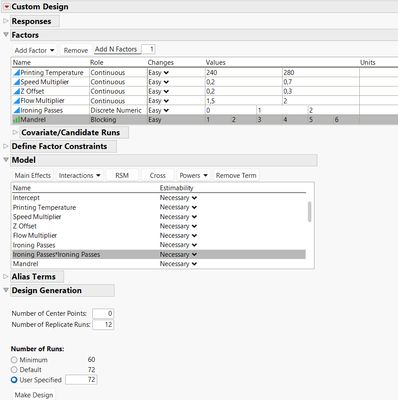Collapse the Factors section
Viewport: 398px width, 400px height.
point(5,35)
